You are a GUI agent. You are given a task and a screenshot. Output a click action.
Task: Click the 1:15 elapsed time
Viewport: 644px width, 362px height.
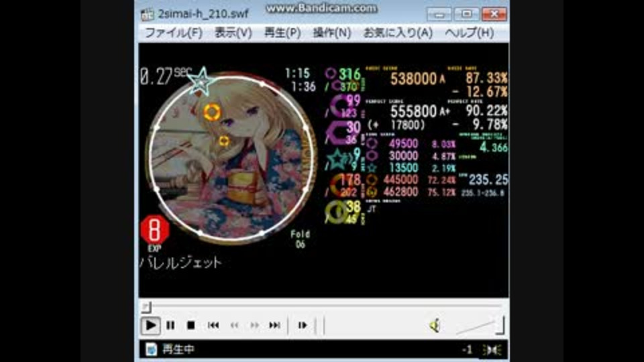click(297, 74)
